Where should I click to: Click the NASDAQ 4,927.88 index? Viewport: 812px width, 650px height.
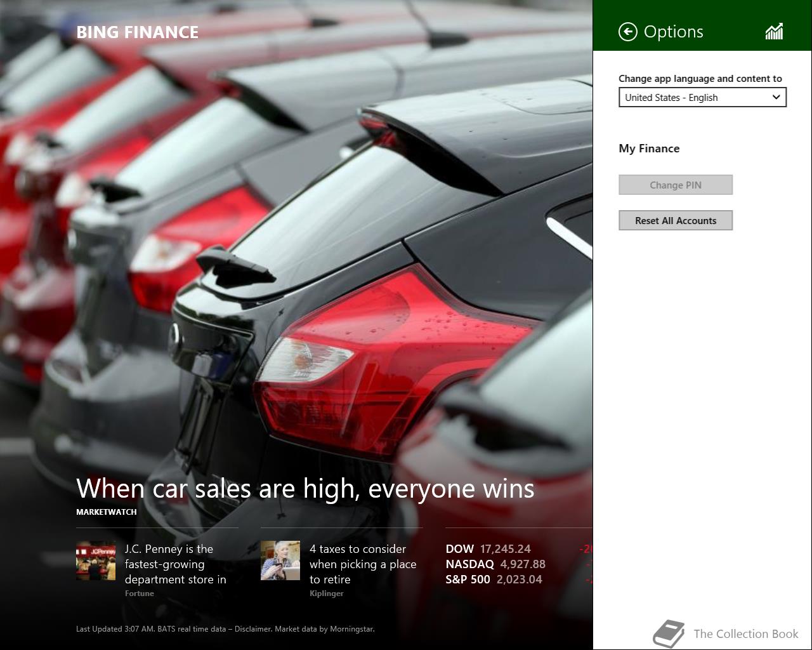click(x=495, y=564)
